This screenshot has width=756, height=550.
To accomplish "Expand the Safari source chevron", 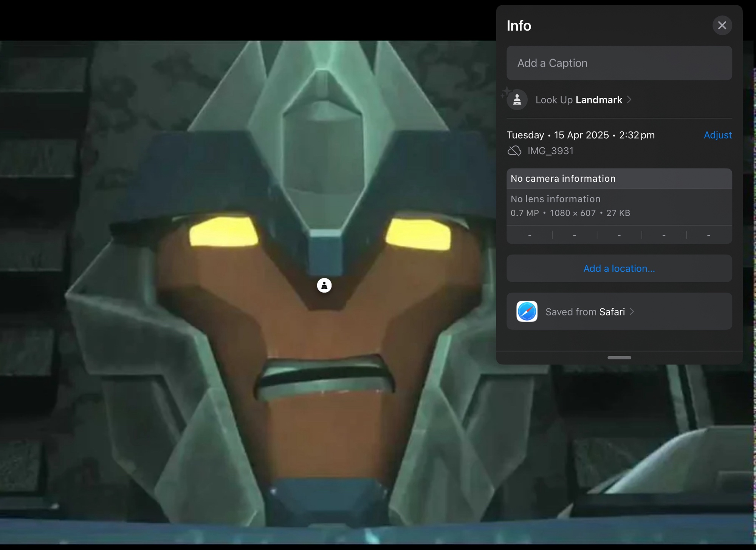I will (632, 312).
